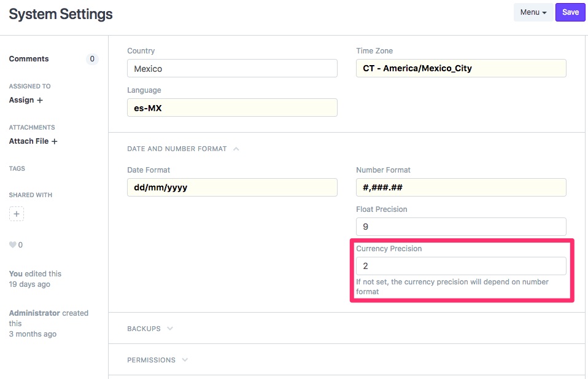Click the Float Precision field
The image size is (588, 379).
[460, 226]
